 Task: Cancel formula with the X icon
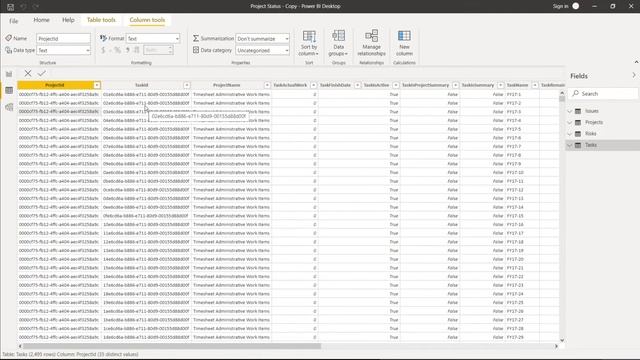click(28, 73)
